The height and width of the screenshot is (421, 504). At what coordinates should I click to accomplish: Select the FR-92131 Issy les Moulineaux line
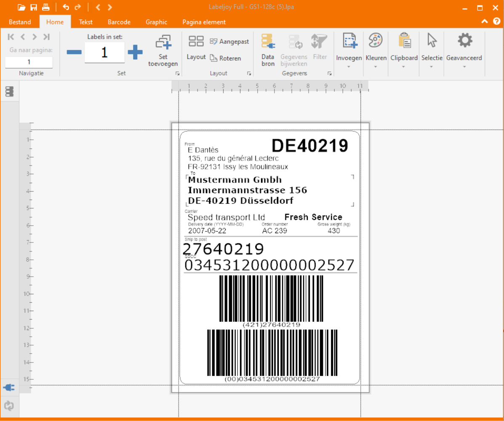point(238,167)
